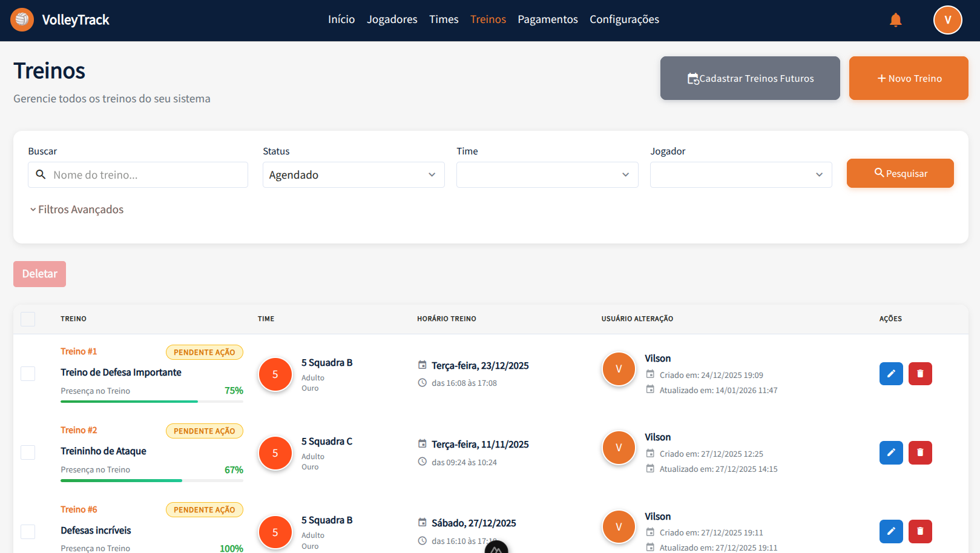Check the box for Treino de Defesa Importante

pos(28,374)
